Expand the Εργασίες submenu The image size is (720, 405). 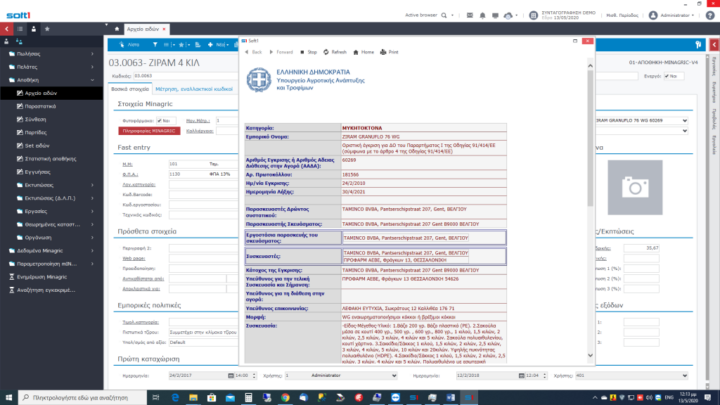click(x=51, y=211)
